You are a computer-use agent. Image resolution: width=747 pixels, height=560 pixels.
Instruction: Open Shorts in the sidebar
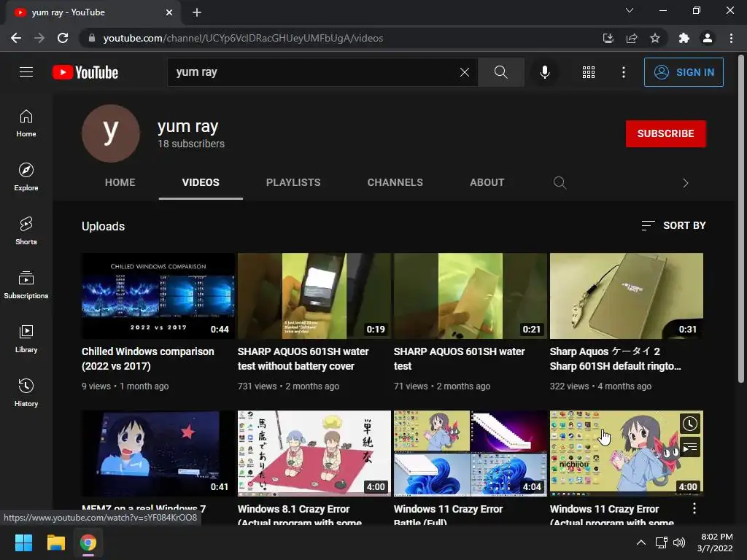26,231
